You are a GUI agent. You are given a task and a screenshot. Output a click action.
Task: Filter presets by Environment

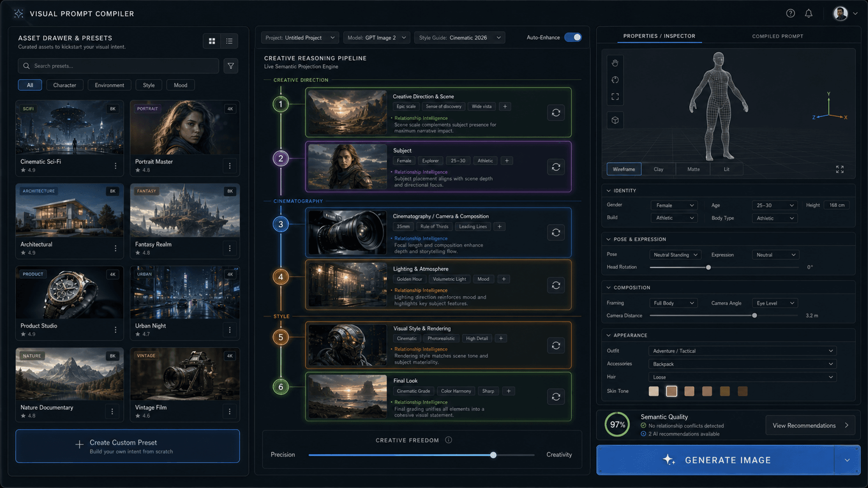[x=109, y=85]
